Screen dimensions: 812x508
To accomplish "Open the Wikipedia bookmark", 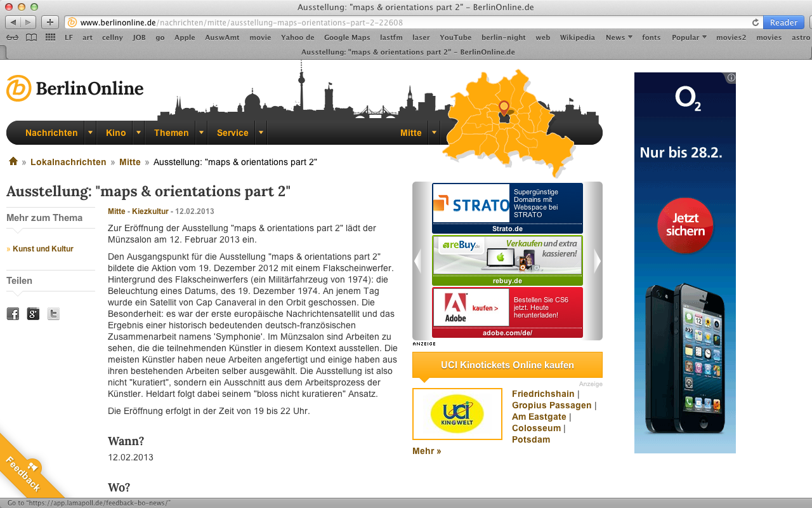I will click(x=577, y=37).
